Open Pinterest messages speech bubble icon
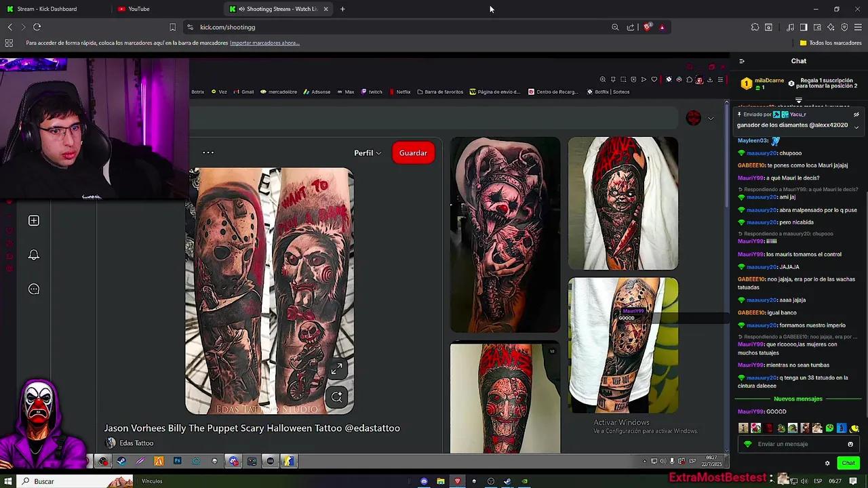Screen dimensions: 868x488 [x=34, y=289]
